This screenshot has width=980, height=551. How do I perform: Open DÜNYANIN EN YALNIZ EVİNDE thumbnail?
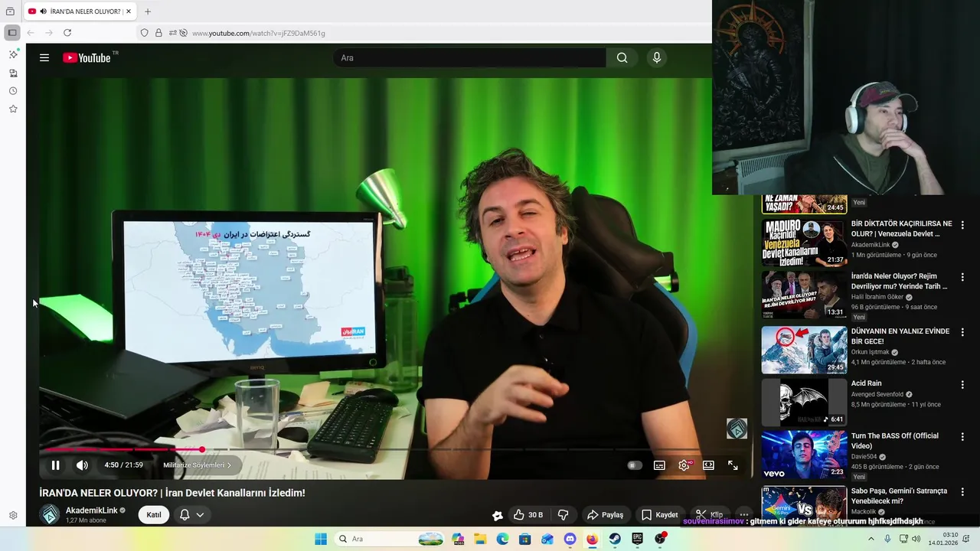(804, 350)
